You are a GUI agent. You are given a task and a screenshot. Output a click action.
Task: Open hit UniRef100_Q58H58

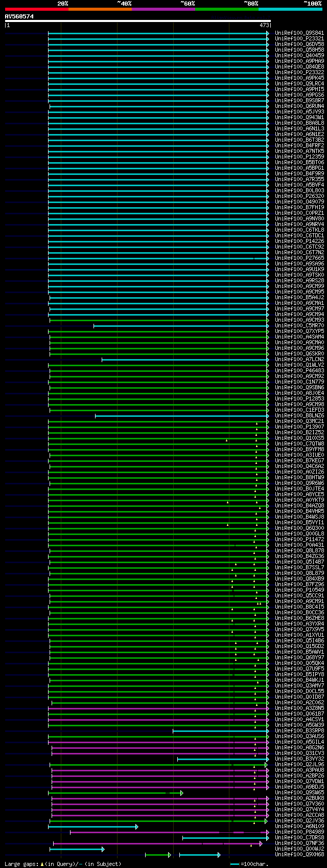(299, 50)
